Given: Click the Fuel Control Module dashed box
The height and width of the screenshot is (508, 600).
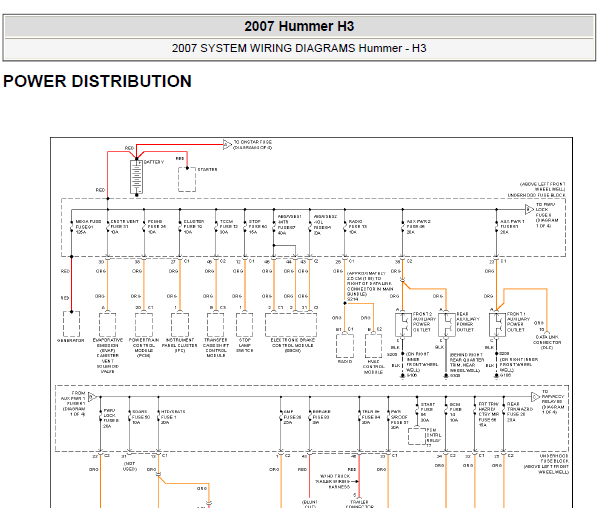Looking at the screenshot, I should (373, 346).
